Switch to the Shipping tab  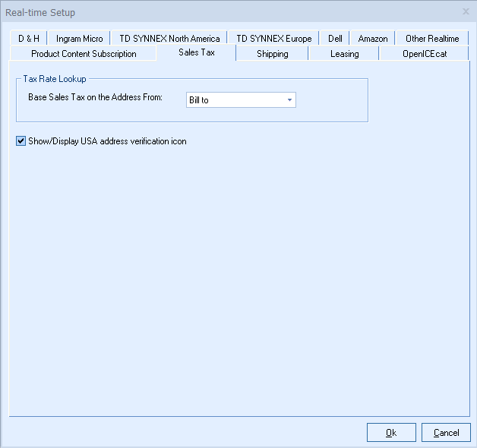272,54
